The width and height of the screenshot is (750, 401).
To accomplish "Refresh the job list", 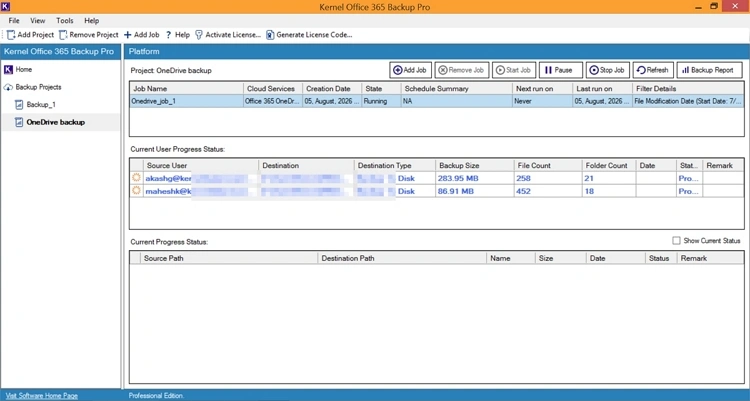I will pos(653,70).
